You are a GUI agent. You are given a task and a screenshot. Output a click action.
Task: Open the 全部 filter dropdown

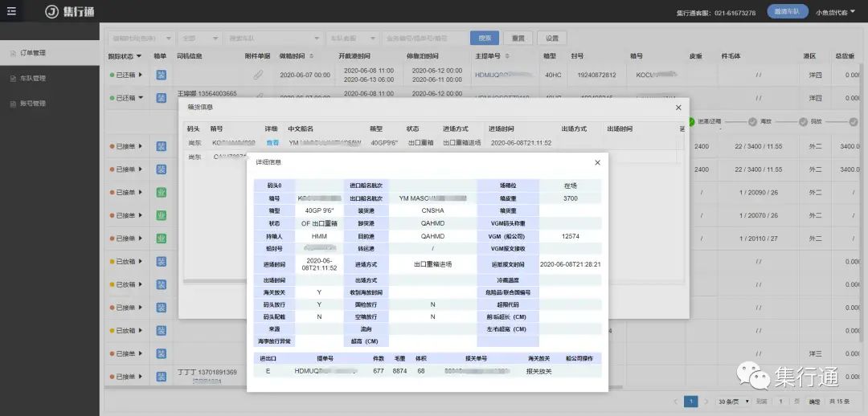point(199,39)
